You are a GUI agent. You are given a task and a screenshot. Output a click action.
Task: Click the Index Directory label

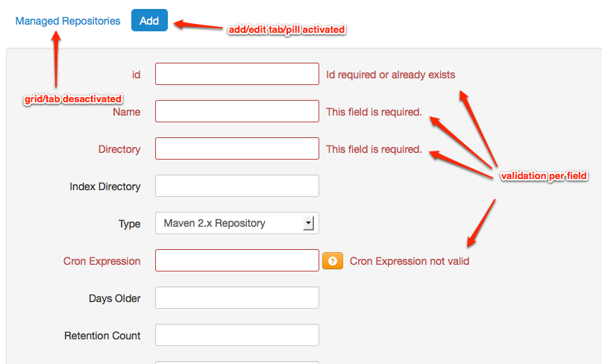click(105, 186)
